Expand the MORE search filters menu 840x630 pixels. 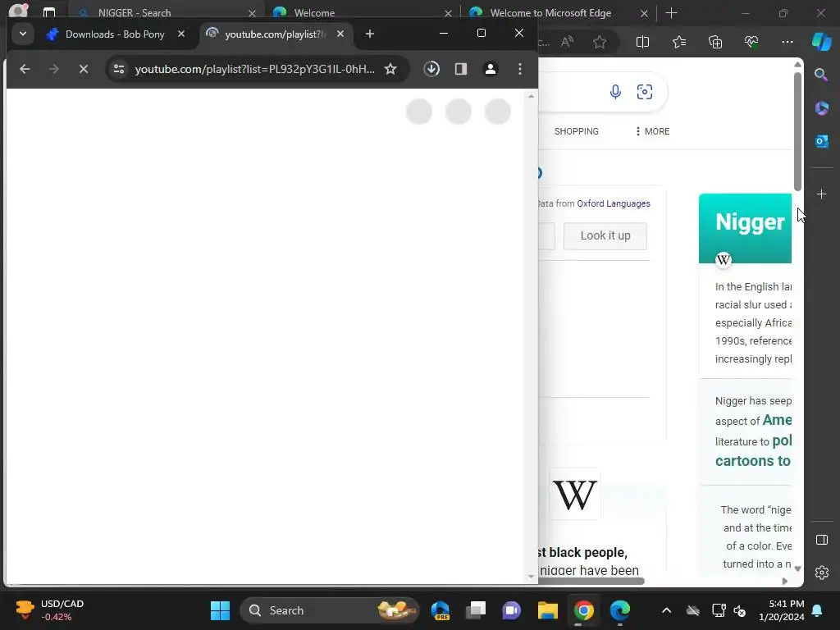point(652,131)
